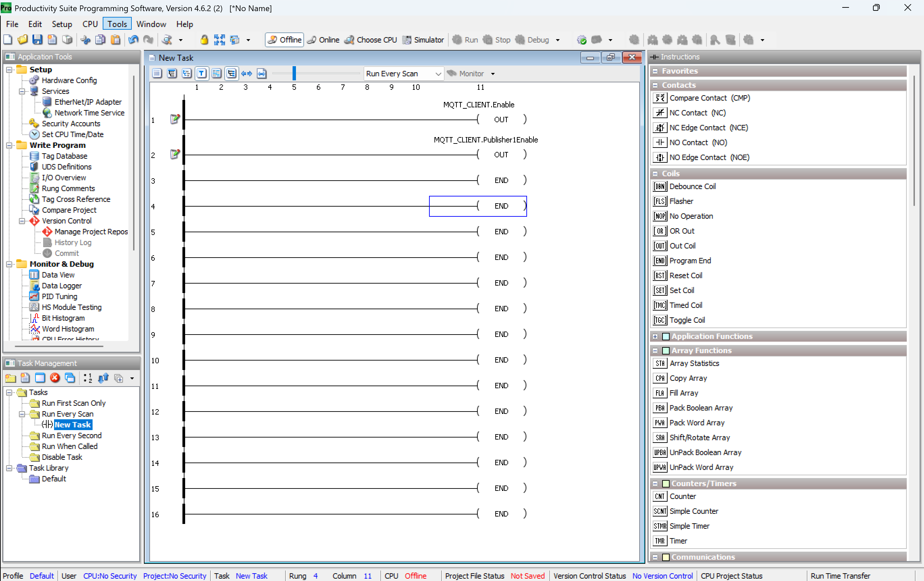Click the Choose CPU button
Screen dimensions: 924x581
click(371, 39)
